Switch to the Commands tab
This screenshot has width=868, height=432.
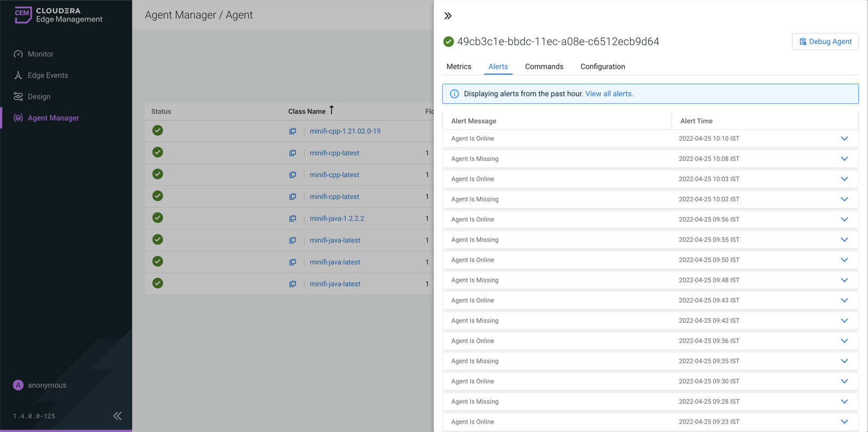point(544,67)
